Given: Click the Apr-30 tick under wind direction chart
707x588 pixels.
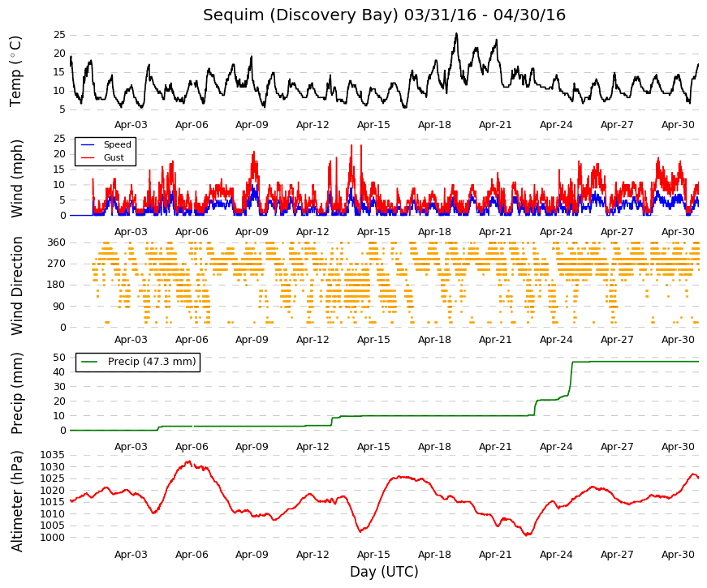Looking at the screenshot, I should [678, 340].
